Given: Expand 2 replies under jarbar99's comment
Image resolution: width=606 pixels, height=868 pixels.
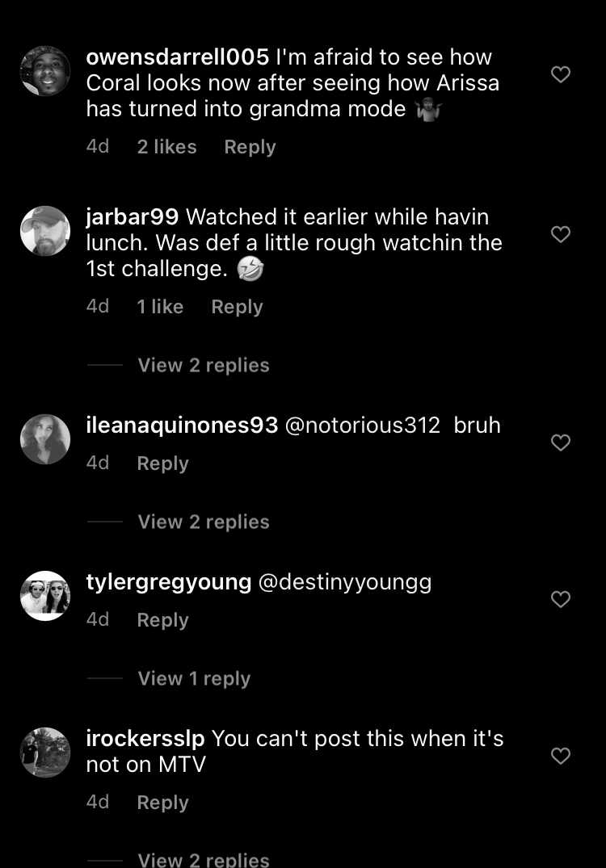Looking at the screenshot, I should point(204,365).
